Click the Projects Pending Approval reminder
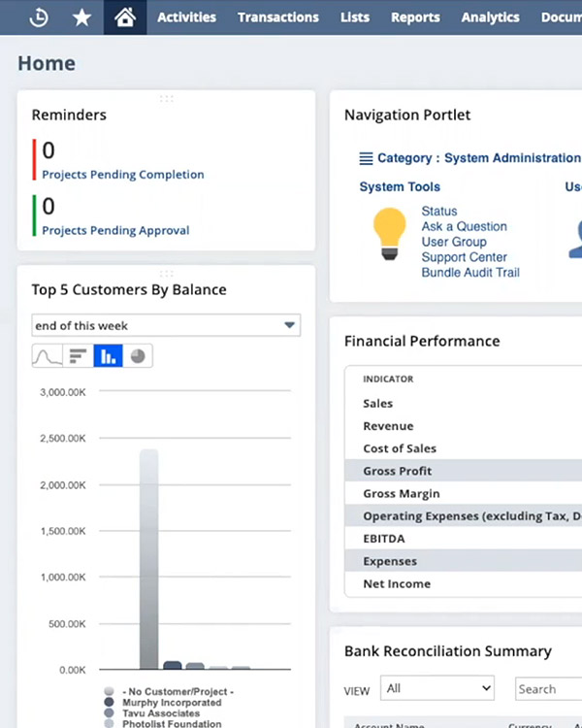 [x=115, y=230]
